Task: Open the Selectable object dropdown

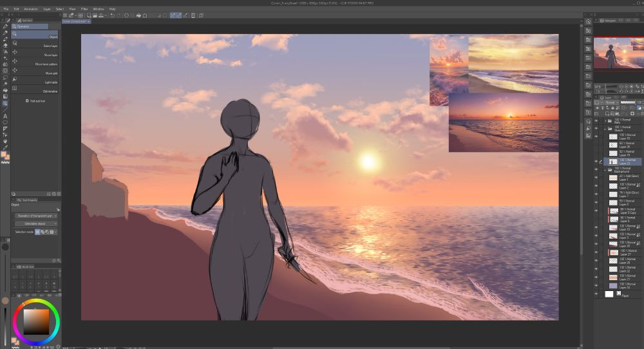Action: [x=35, y=223]
